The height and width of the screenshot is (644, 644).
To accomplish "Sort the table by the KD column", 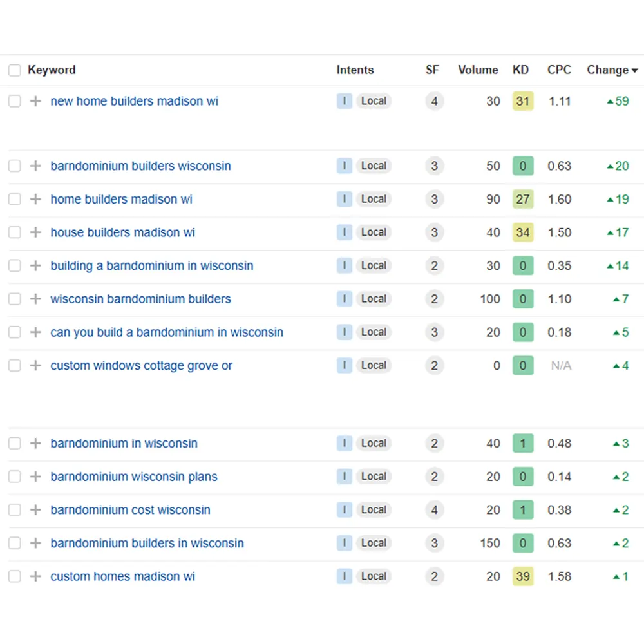I will coord(520,70).
